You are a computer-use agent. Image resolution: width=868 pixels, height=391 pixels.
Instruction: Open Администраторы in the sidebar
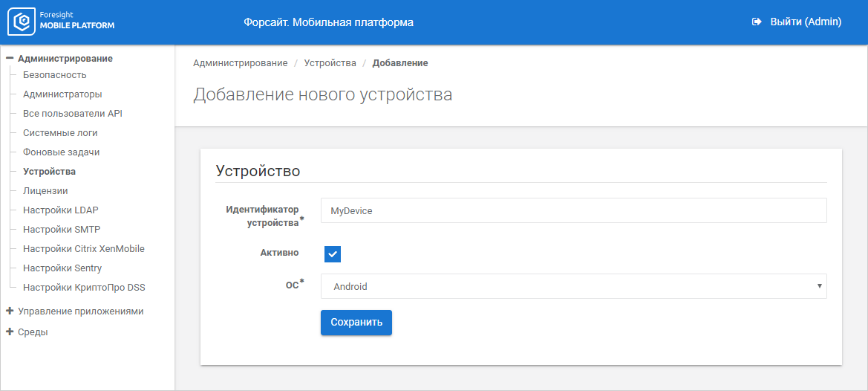click(x=62, y=94)
